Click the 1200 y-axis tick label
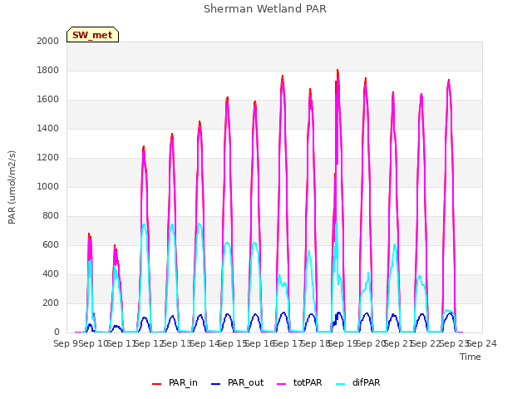 point(48,157)
